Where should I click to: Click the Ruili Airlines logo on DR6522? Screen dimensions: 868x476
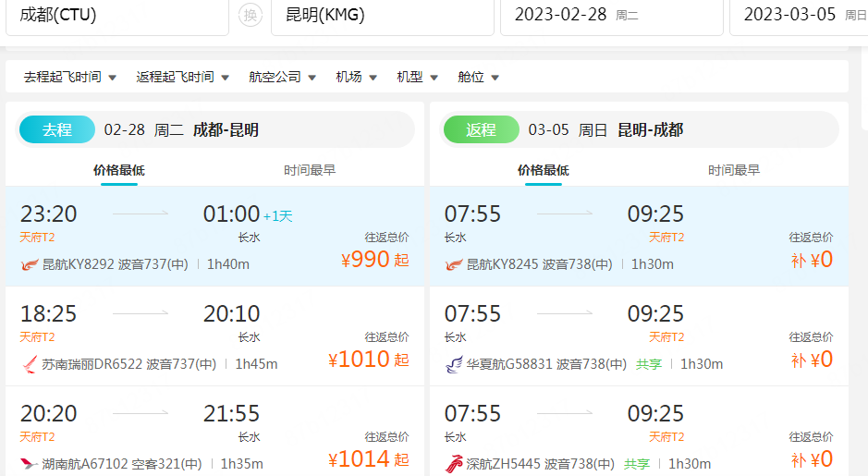tap(30, 364)
